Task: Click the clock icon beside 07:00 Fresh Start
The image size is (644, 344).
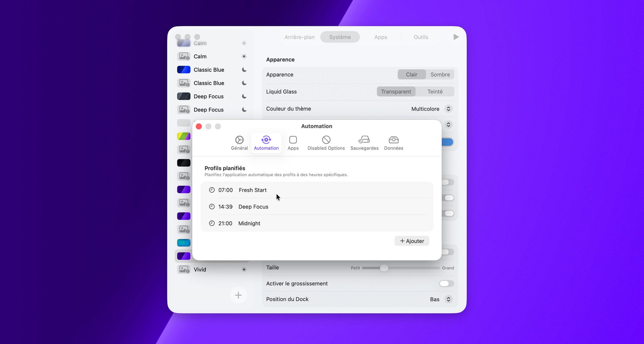Action: (x=212, y=190)
